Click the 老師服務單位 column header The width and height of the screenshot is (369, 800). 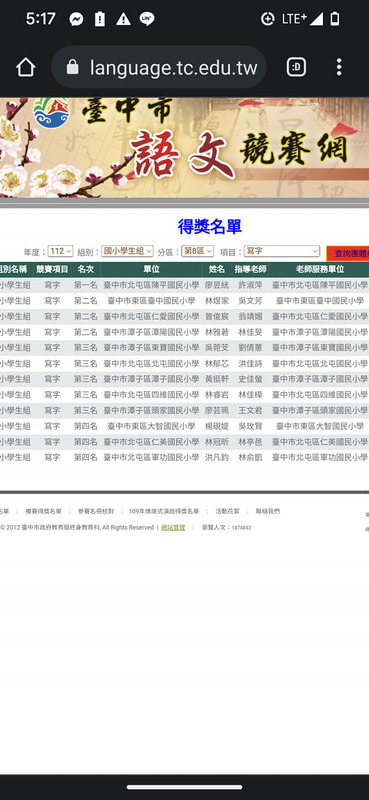point(319,269)
